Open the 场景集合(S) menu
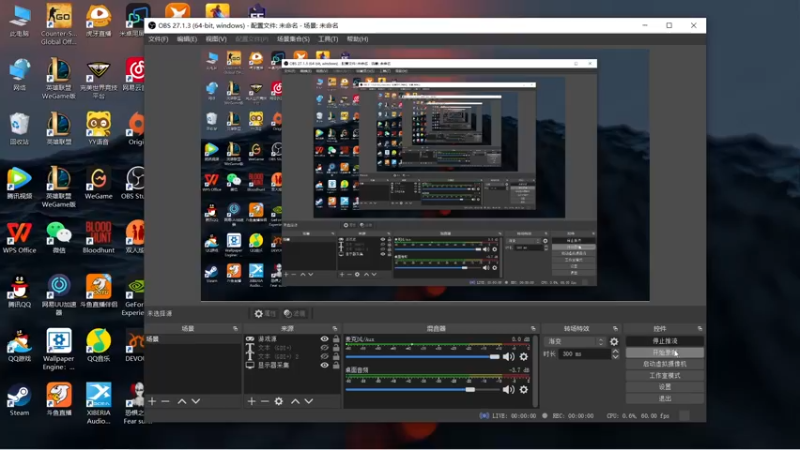Screen dimensions: 800x450 click(x=293, y=39)
